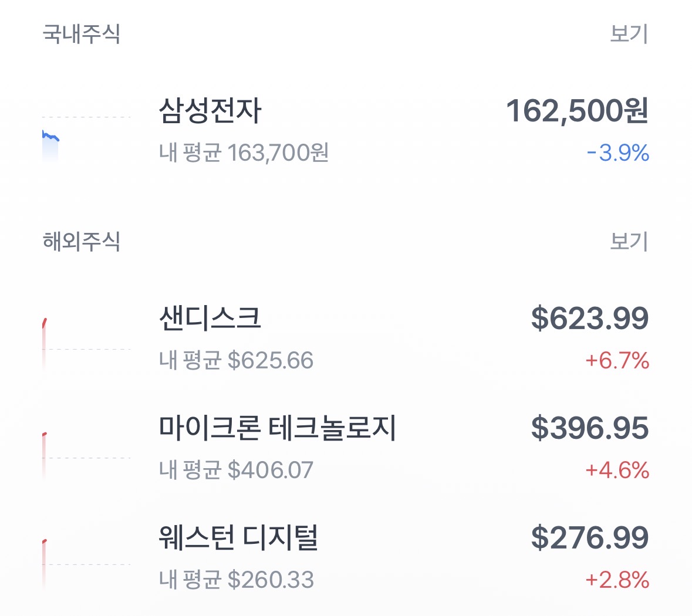The height and width of the screenshot is (616, 692).
Task: Select the 해외주식 section header
Action: coord(82,242)
